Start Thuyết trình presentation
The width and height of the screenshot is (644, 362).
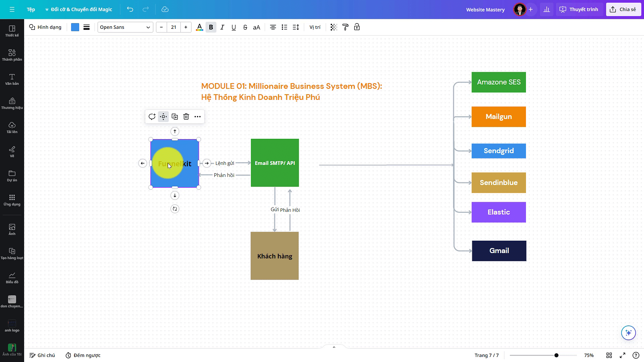pyautogui.click(x=579, y=9)
